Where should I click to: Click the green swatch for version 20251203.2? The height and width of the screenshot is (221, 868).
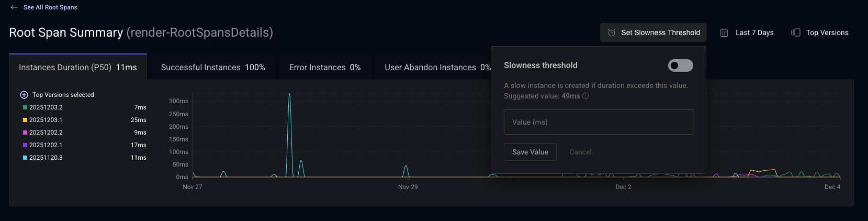click(x=25, y=107)
